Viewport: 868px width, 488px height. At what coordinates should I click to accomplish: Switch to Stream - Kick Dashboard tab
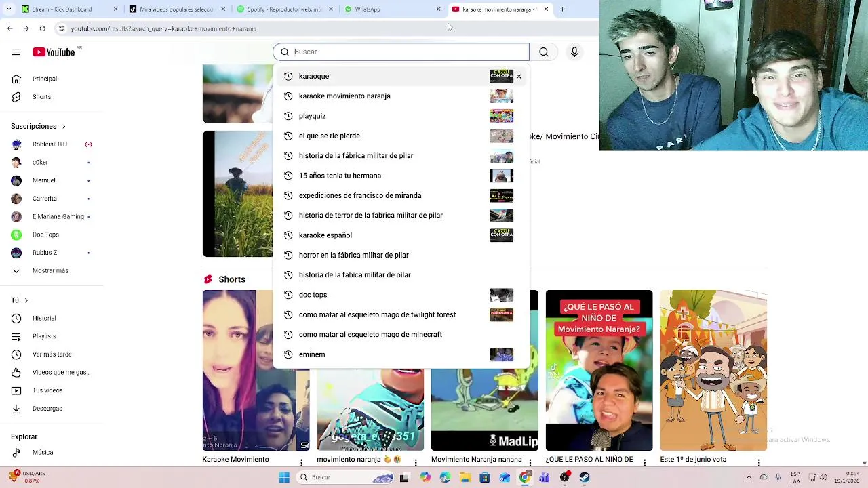pos(68,9)
